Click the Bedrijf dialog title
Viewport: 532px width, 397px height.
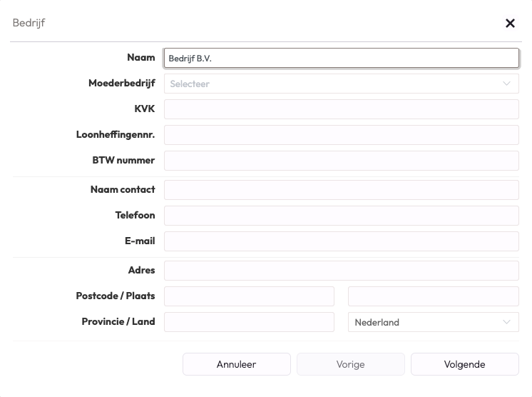pos(29,23)
